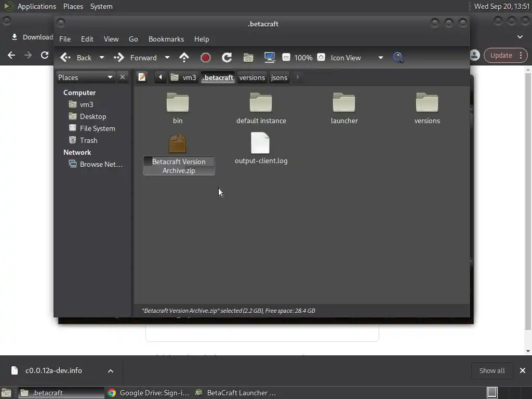
Task: Open the Places side pane dropdown
Action: 85,77
